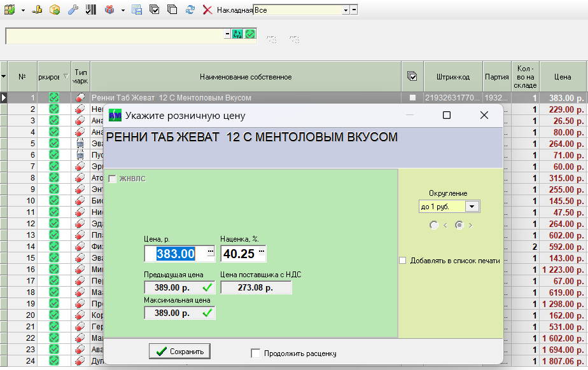This screenshot has width=588, height=370.
Task: Click type icon in row 6
Action: (80, 155)
